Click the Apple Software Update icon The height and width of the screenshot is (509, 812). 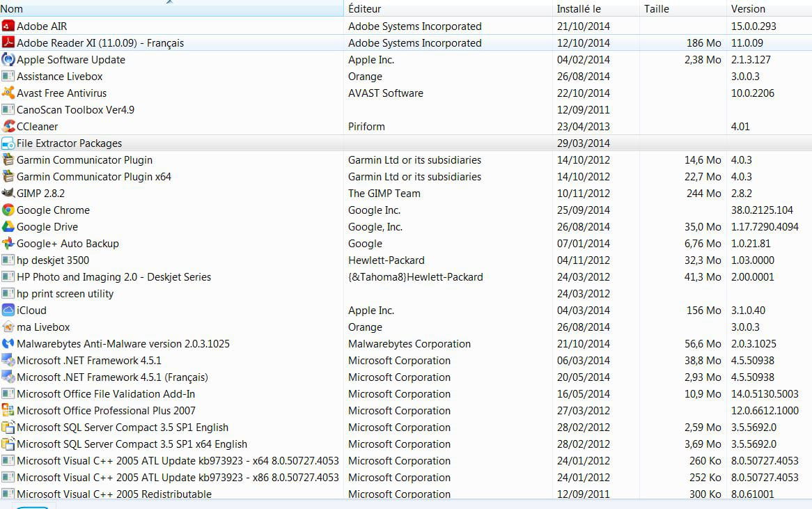[x=8, y=60]
